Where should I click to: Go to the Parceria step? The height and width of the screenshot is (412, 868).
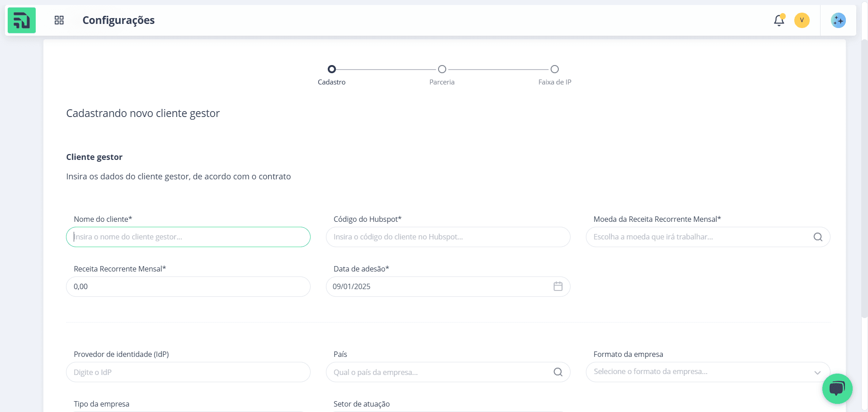click(x=442, y=75)
